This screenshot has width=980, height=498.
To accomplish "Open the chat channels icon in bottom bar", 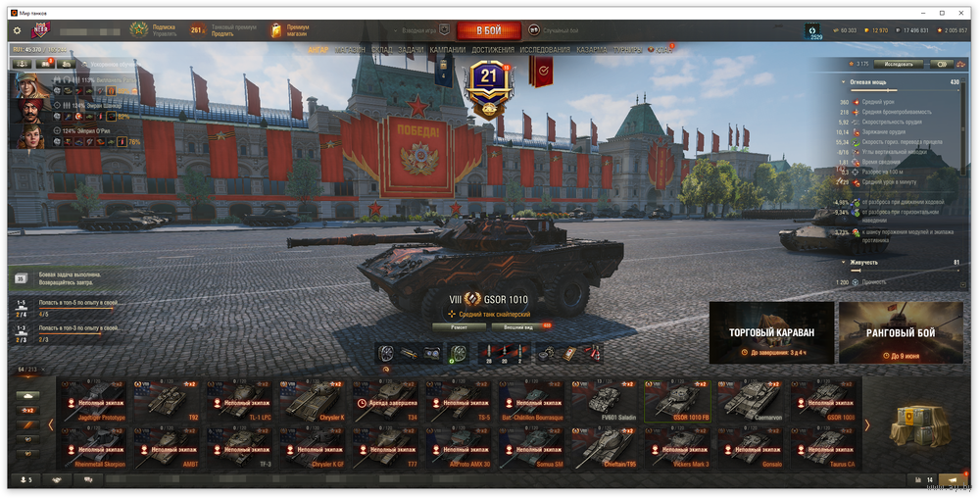I will pyautogui.click(x=89, y=480).
